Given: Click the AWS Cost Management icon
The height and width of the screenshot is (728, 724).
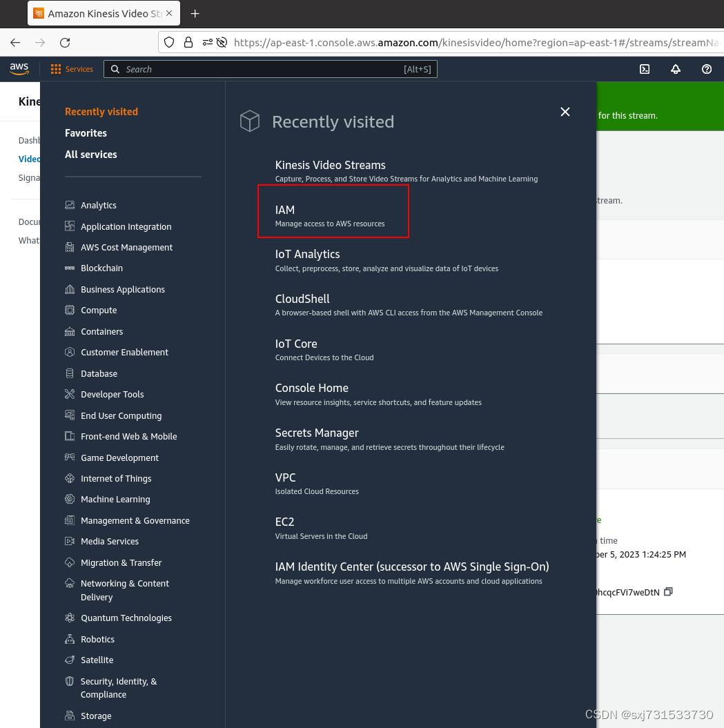Looking at the screenshot, I should click(x=70, y=247).
